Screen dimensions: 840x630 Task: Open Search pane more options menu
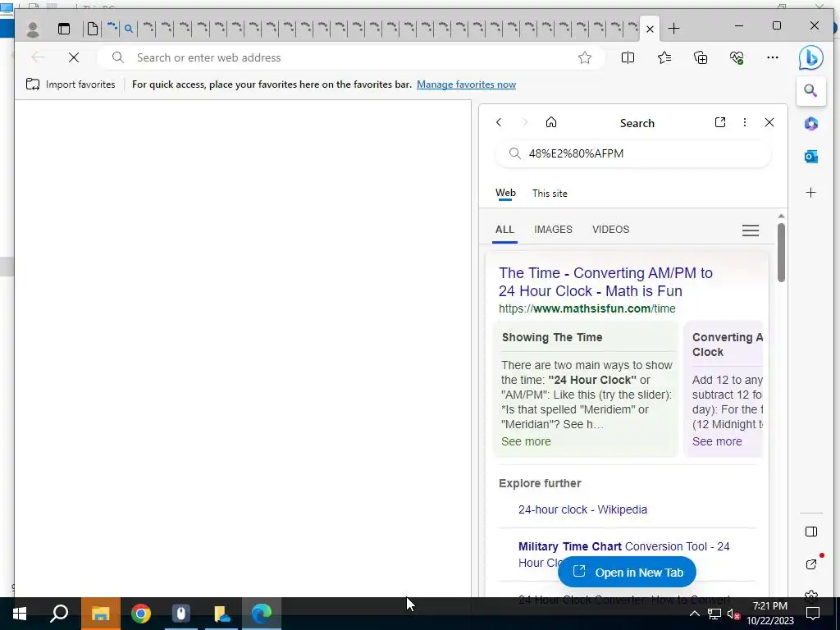click(745, 122)
